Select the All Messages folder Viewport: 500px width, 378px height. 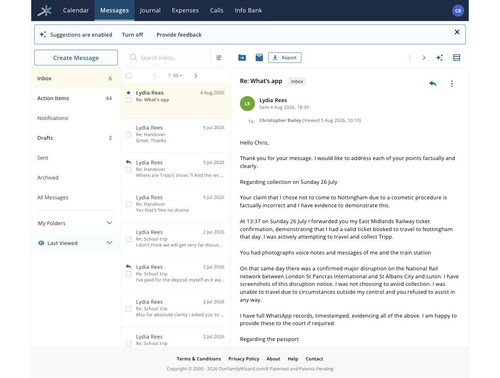76,197
